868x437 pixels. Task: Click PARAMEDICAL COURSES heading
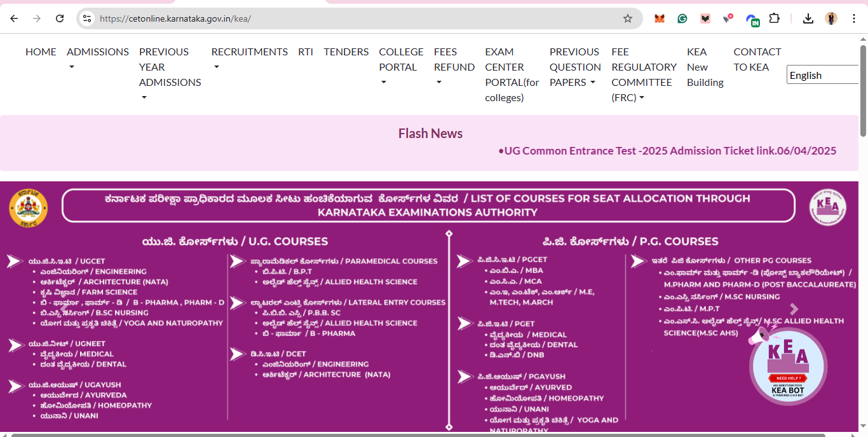[x=344, y=261]
